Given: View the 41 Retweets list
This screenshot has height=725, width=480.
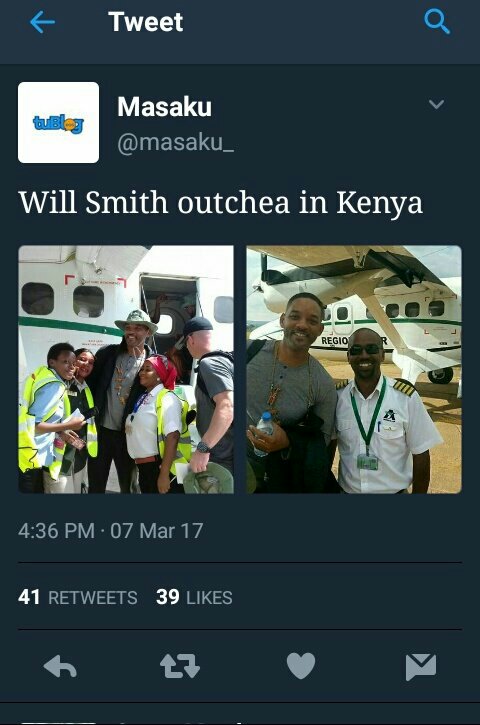Looking at the screenshot, I should pyautogui.click(x=78, y=597).
